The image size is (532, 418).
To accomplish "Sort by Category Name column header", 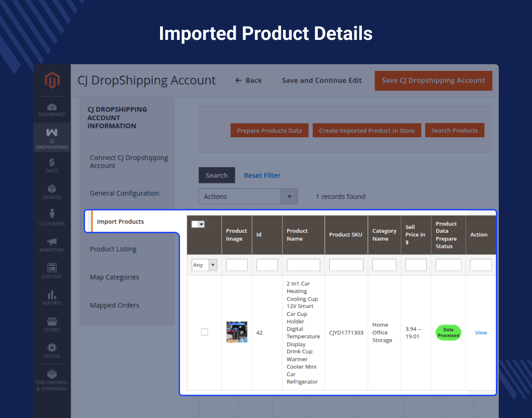I will [384, 235].
